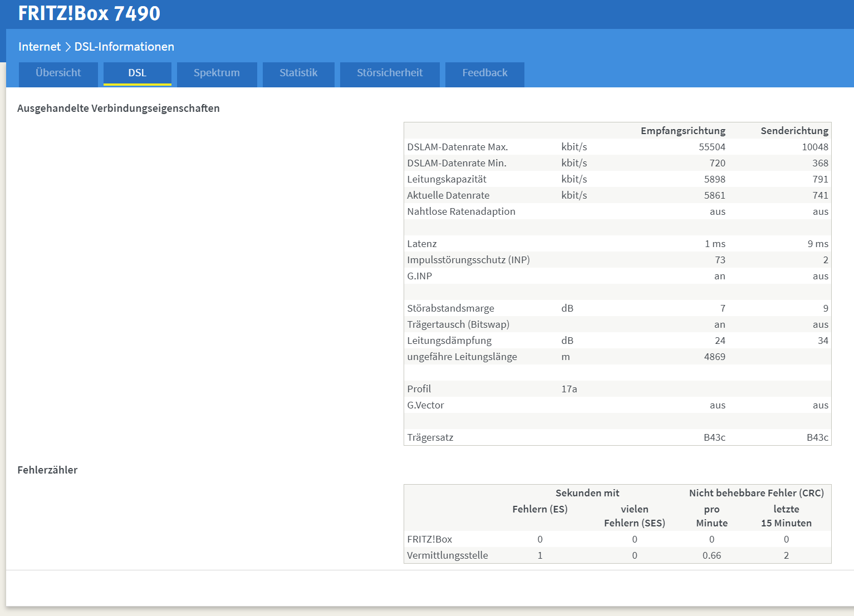
Task: Click the DSL-Informationen breadcrumb
Action: coord(124,47)
